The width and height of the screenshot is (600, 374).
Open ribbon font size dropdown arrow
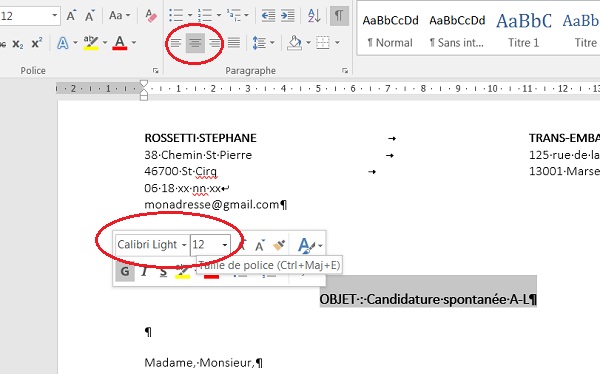point(54,16)
